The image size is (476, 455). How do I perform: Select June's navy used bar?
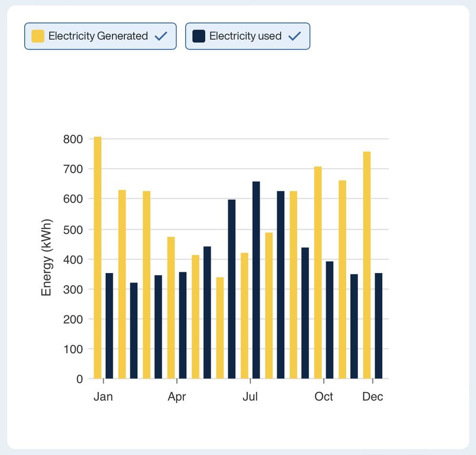pos(232,289)
